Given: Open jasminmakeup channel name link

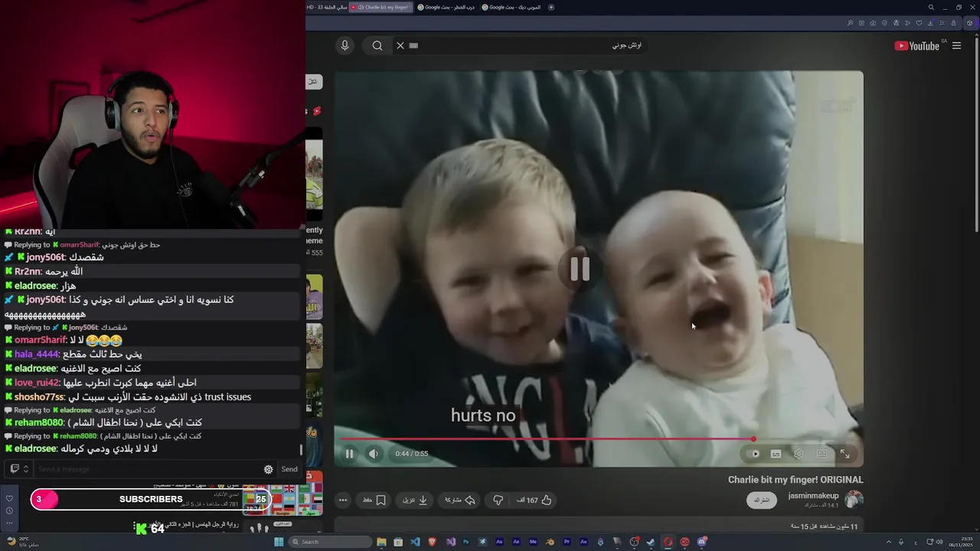Looking at the screenshot, I should (x=813, y=496).
